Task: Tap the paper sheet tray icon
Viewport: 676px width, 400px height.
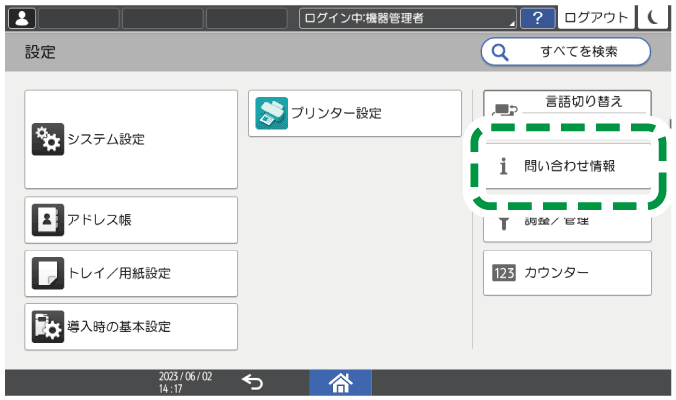Action: point(48,273)
